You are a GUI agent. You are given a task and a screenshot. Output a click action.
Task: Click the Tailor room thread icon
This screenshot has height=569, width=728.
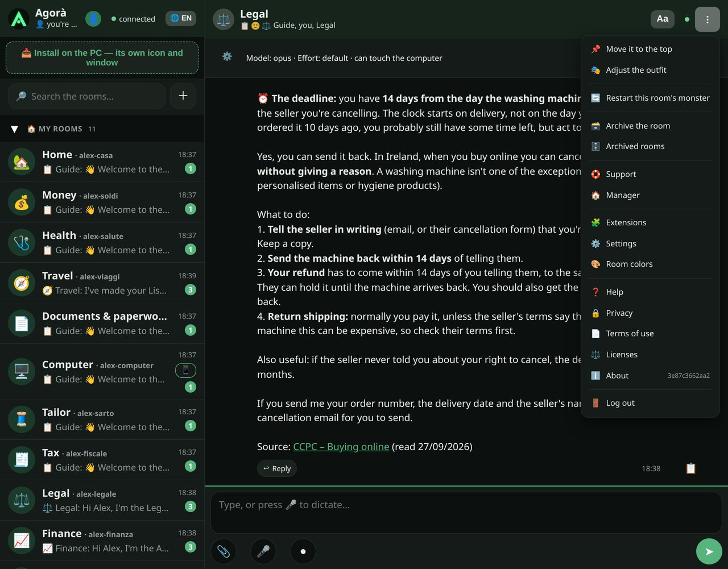tap(22, 419)
